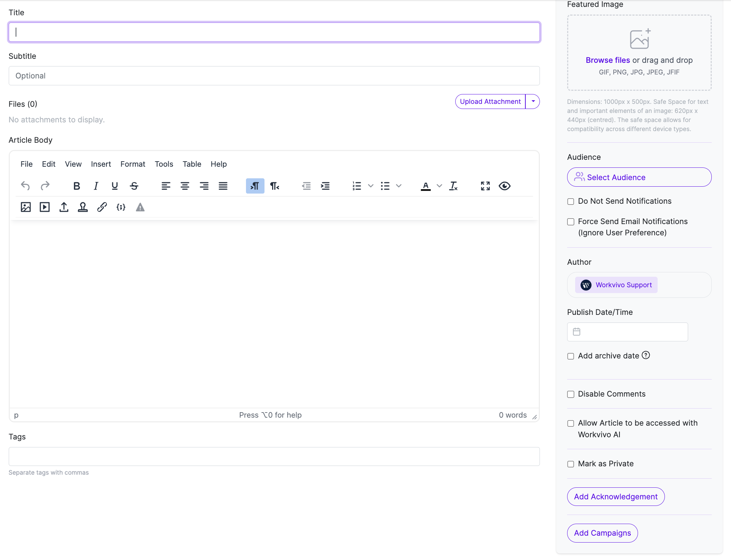The width and height of the screenshot is (731, 560).
Task: Insert media video icon
Action: (45, 207)
